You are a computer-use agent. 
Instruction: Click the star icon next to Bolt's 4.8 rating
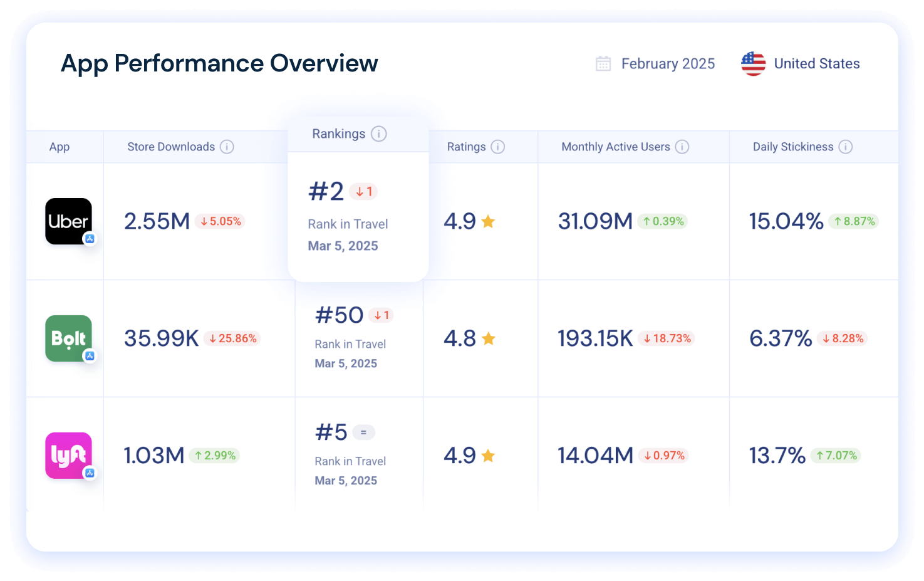(x=489, y=338)
